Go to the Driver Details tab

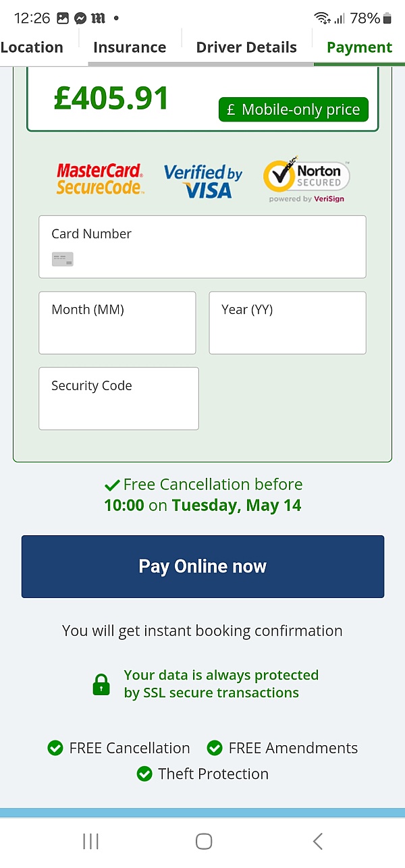pos(246,47)
